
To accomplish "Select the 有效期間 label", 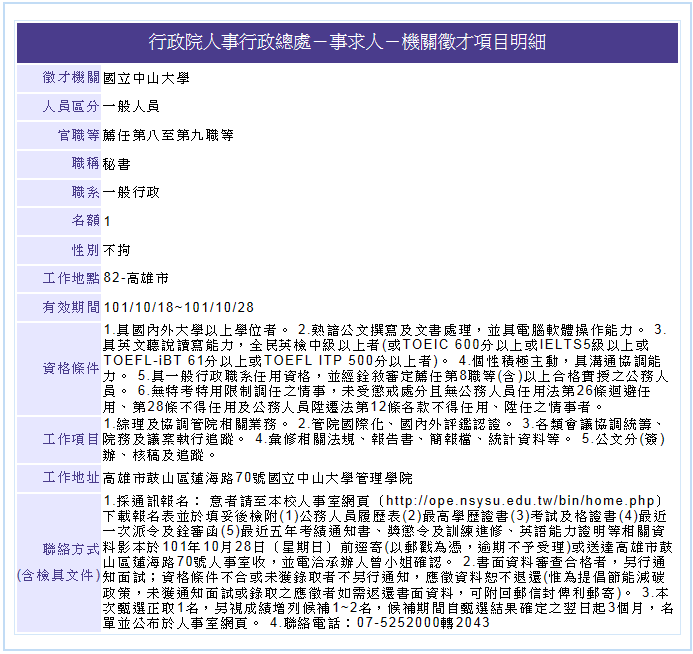I will pos(71,307).
